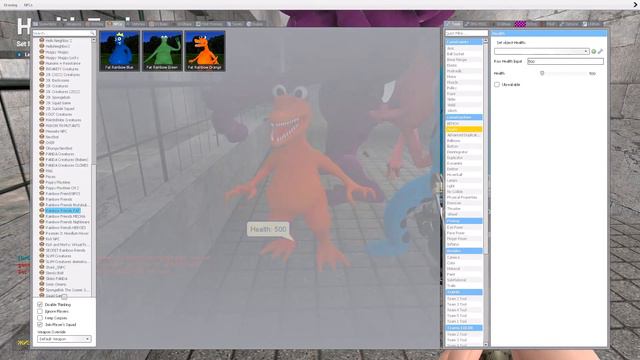
Task: Spawn the Fat Rainbow Orange NPC
Action: click(x=204, y=51)
